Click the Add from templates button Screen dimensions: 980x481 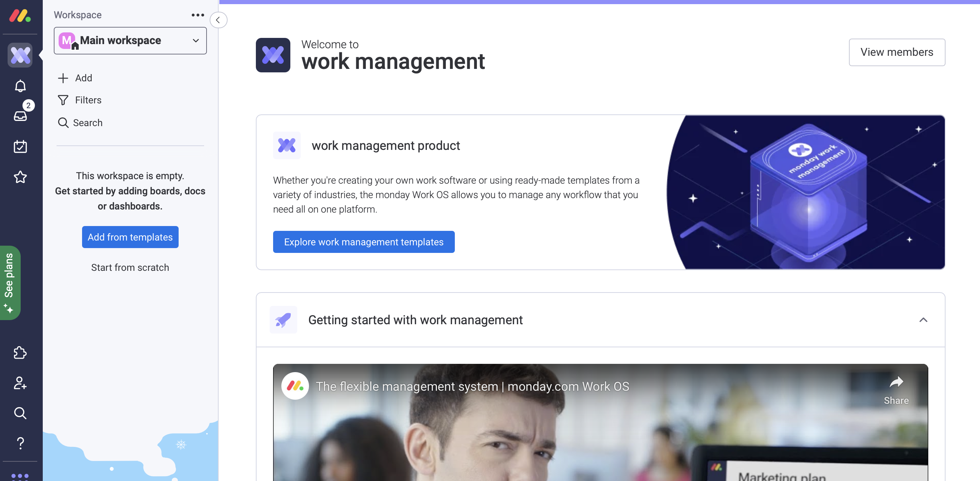[x=130, y=237]
